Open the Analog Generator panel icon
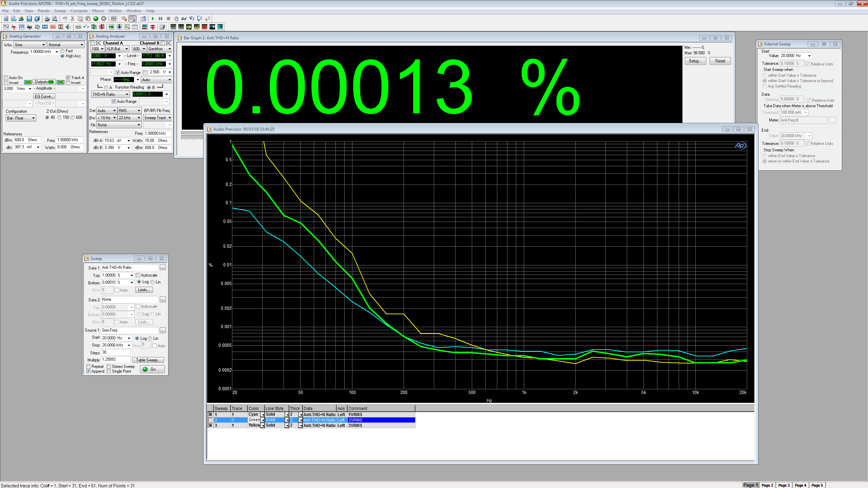This screenshot has height=488, width=868. click(x=6, y=27)
